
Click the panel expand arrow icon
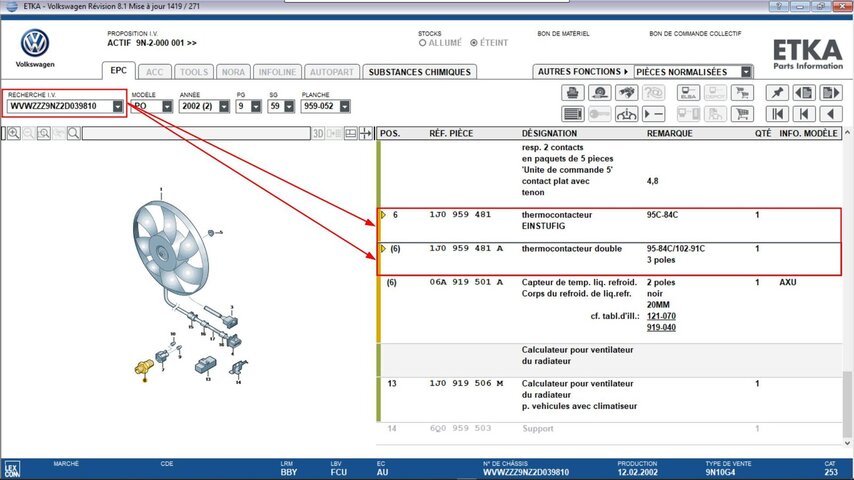(x=366, y=133)
